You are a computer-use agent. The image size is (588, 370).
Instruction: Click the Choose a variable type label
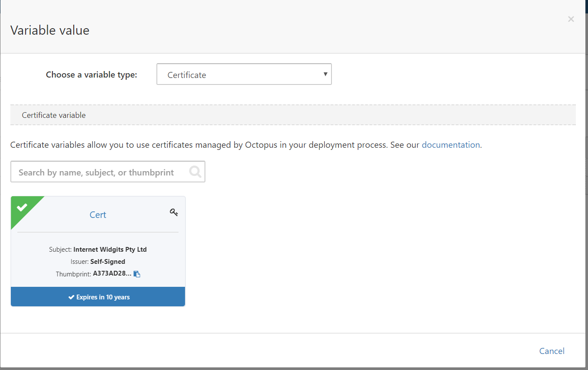[x=91, y=75]
